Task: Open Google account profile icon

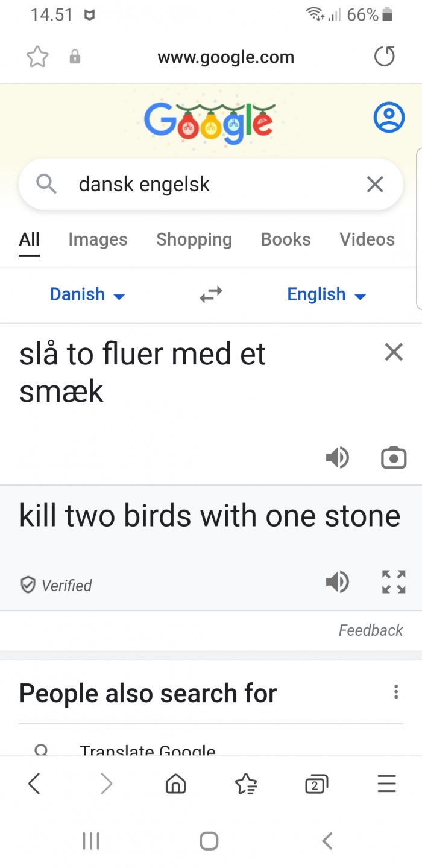Action: point(389,118)
